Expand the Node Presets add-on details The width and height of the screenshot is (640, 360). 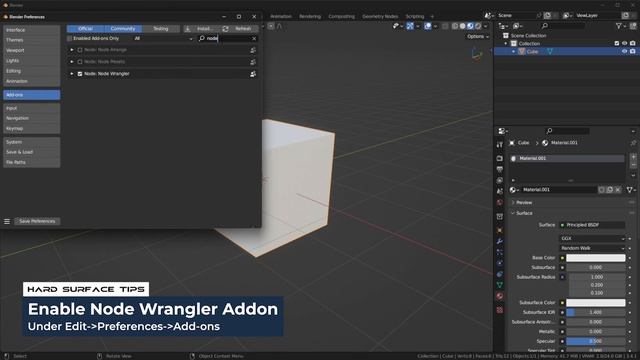tap(72, 62)
